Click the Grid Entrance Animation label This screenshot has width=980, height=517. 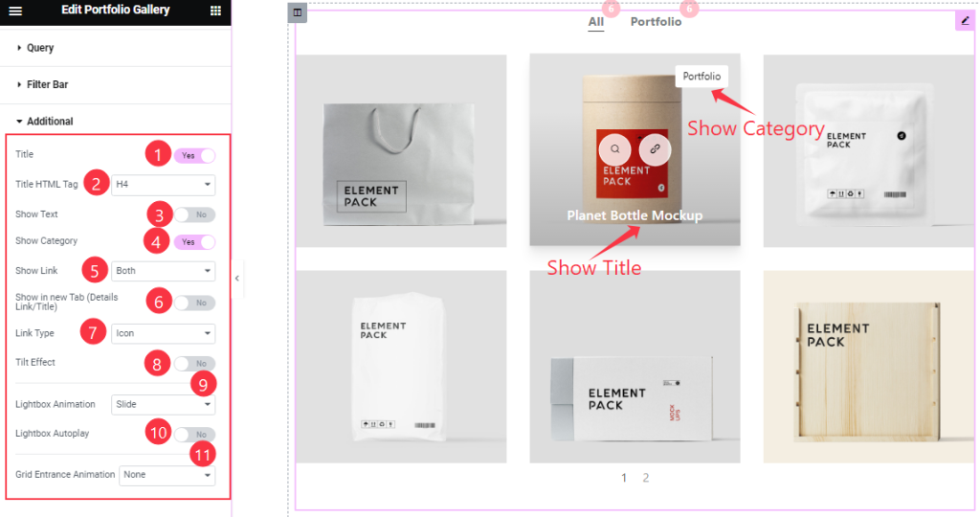[x=65, y=475]
